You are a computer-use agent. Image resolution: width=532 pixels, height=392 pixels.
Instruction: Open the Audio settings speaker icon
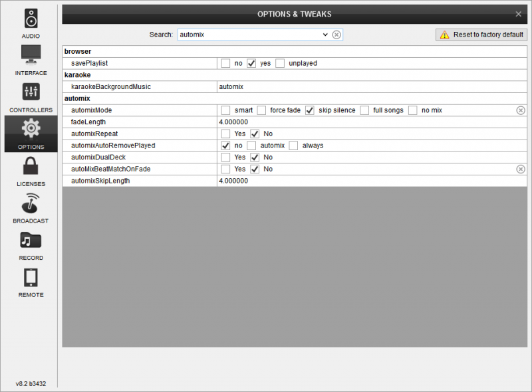(x=31, y=18)
